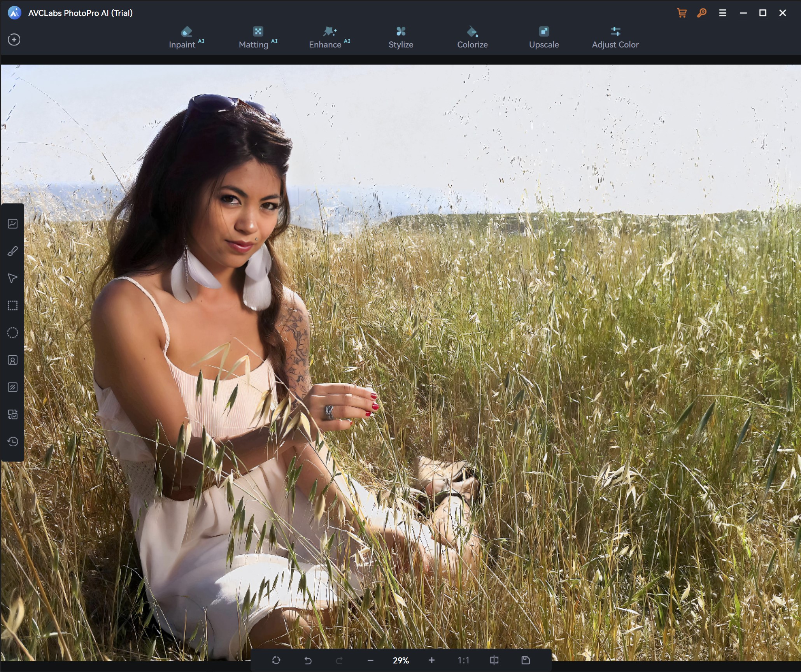Viewport: 801px width, 672px height.
Task: Set zoom to 1:1 actual size
Action: [463, 660]
